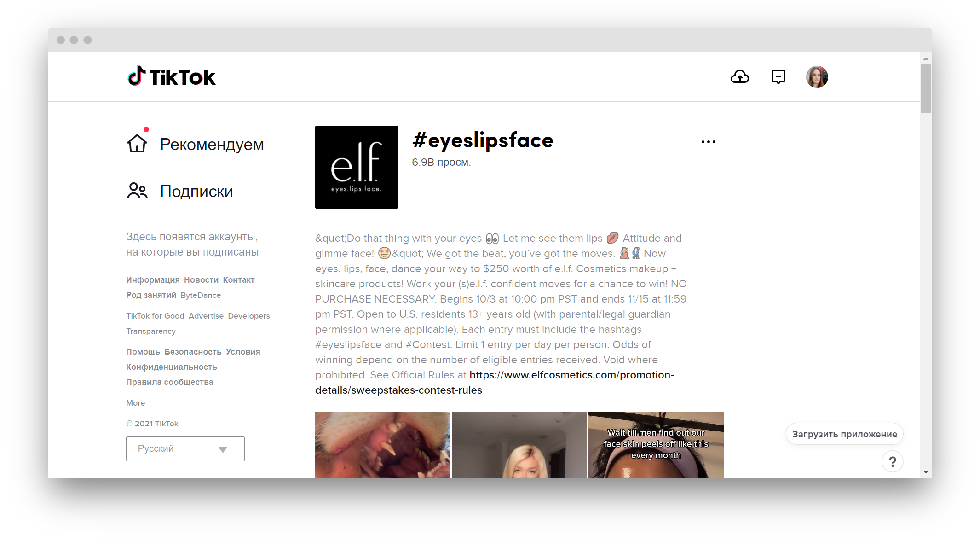This screenshot has width=980, height=547.
Task: Expand the More footer options link
Action: (135, 402)
